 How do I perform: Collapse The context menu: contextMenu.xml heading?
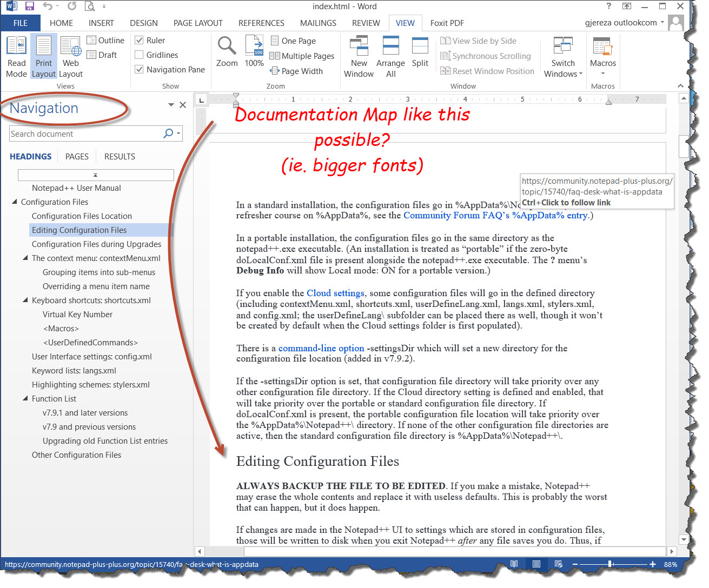(x=25, y=258)
